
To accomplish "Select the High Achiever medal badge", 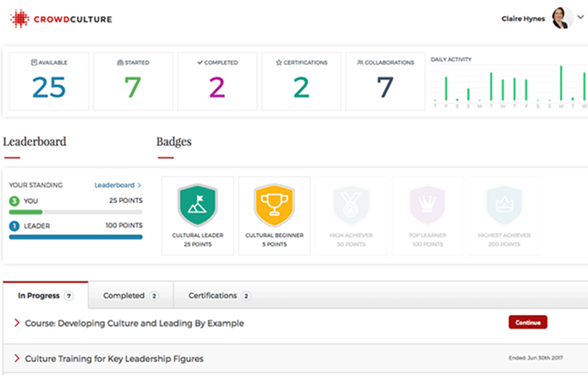I will point(350,205).
